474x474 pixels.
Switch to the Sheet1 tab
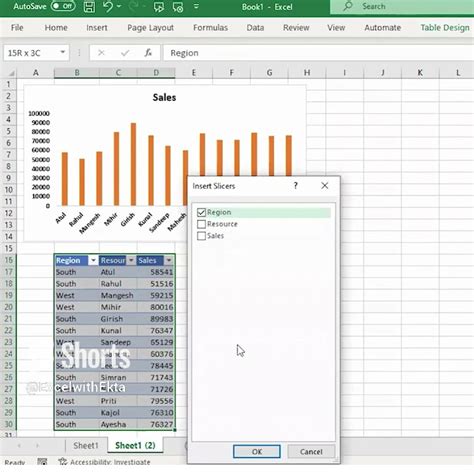click(86, 446)
